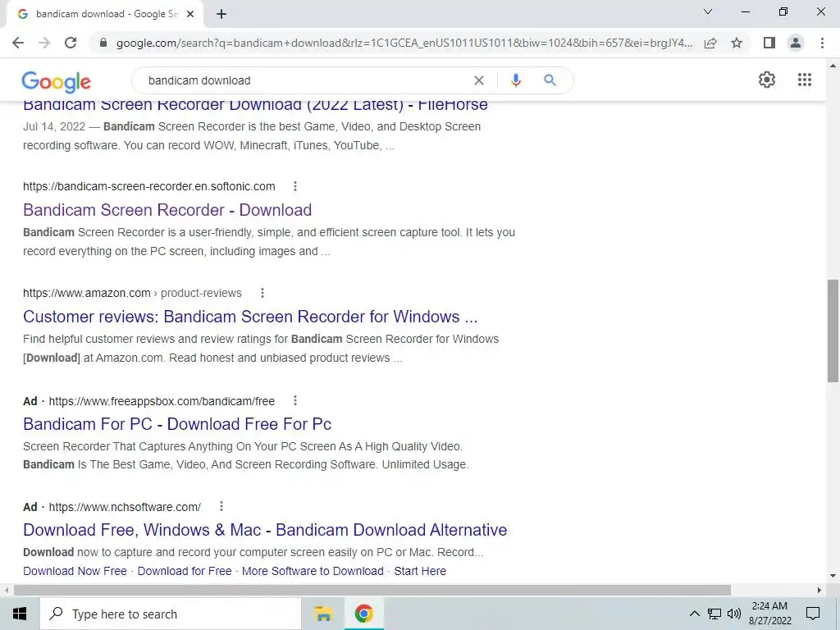This screenshot has width=840, height=630.
Task: Show hidden system tray icons
Action: pyautogui.click(x=694, y=614)
